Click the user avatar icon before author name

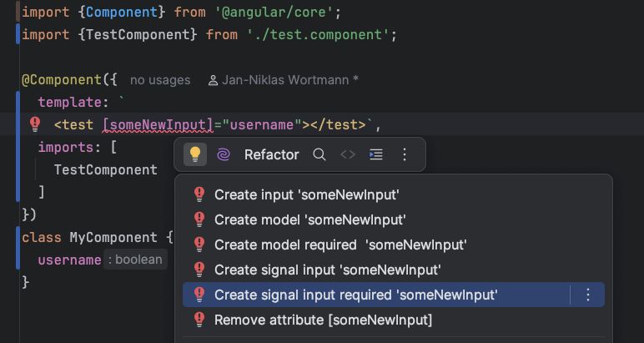[x=213, y=80]
